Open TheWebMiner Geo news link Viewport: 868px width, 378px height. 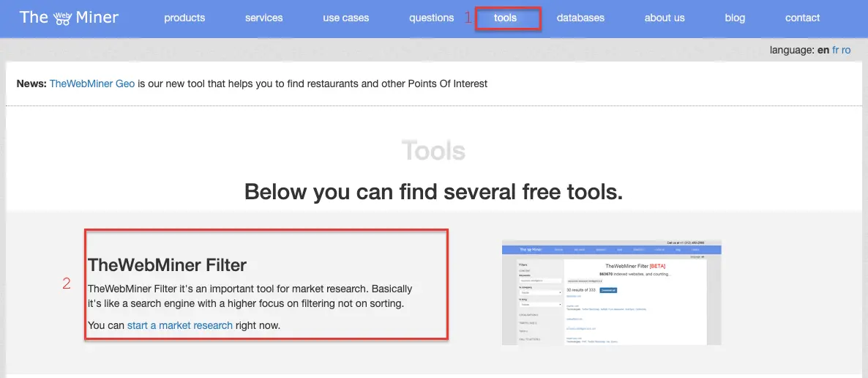92,84
